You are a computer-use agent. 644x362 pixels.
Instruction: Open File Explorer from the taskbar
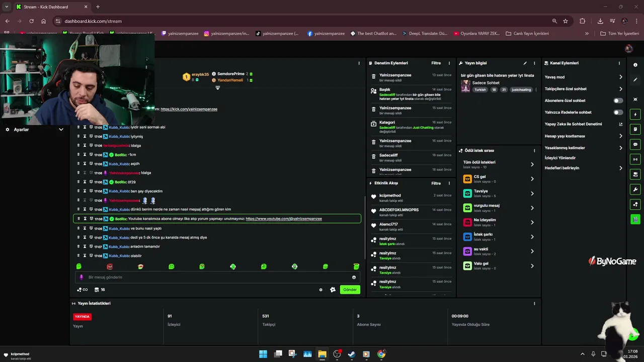click(322, 354)
